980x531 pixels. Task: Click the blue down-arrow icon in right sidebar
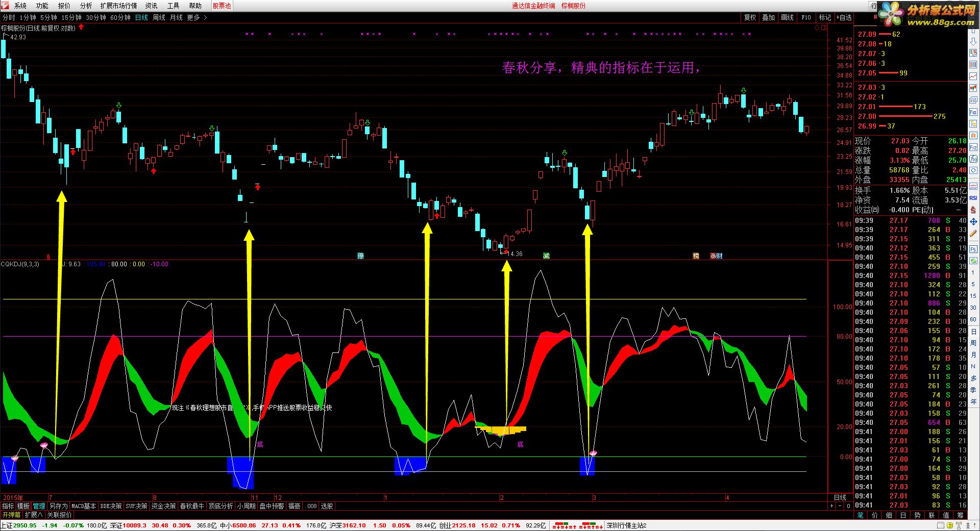973,41
